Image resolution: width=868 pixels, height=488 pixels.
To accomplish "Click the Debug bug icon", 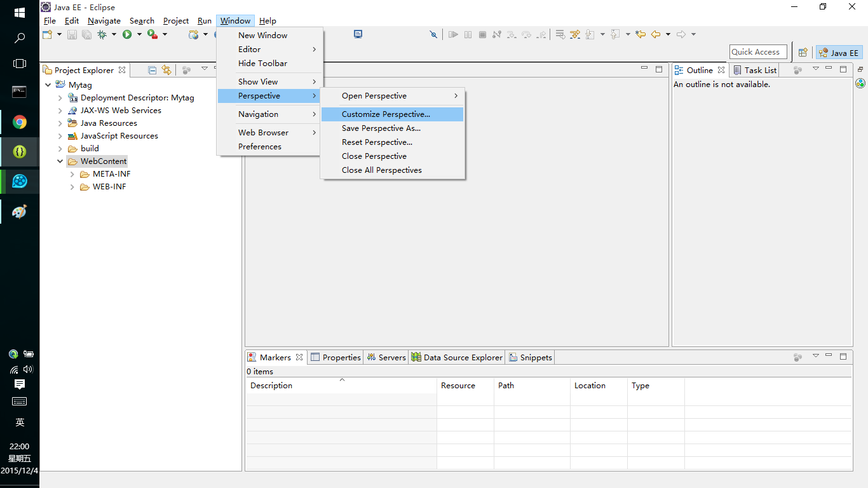I will [102, 34].
